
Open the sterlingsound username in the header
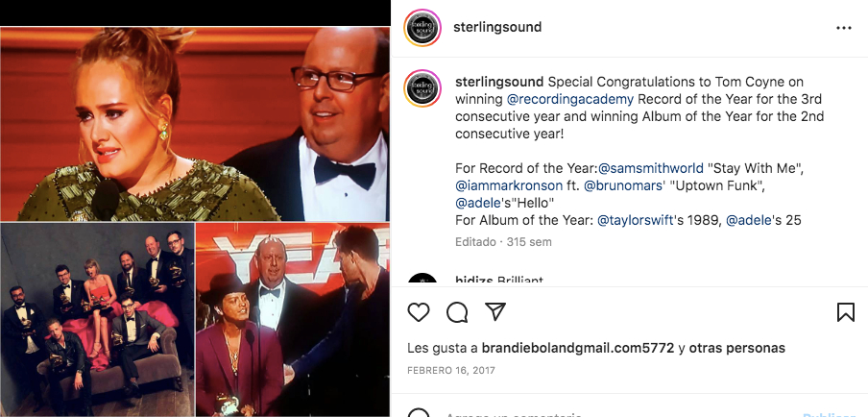click(497, 28)
